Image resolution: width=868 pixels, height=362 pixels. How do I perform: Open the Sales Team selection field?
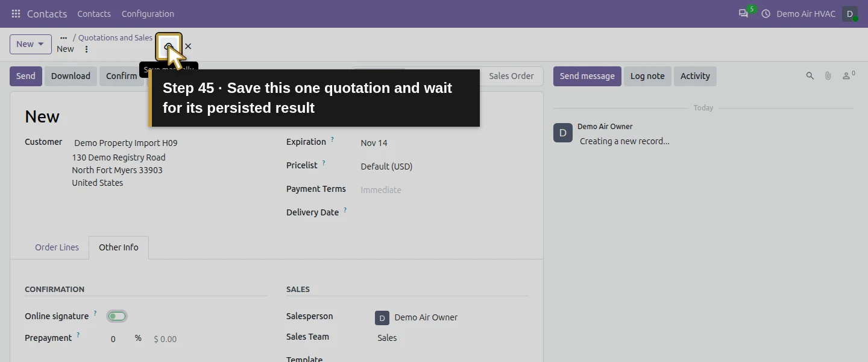[x=451, y=338]
